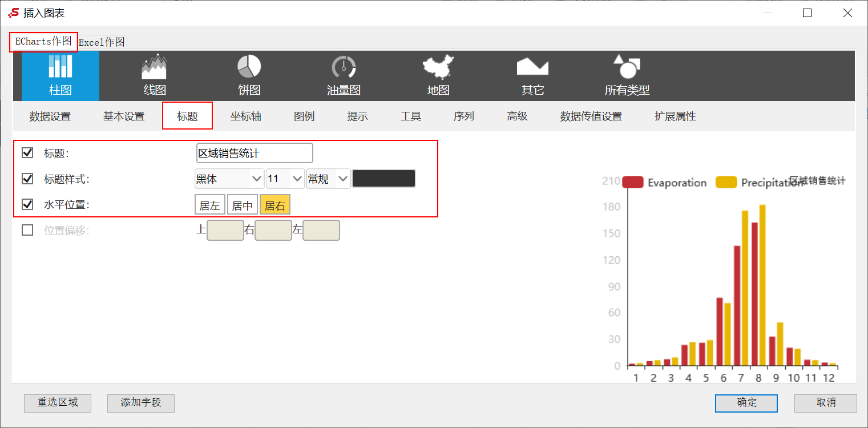The height and width of the screenshot is (428, 868).
Task: Open the 黑体 font dropdown
Action: point(229,179)
